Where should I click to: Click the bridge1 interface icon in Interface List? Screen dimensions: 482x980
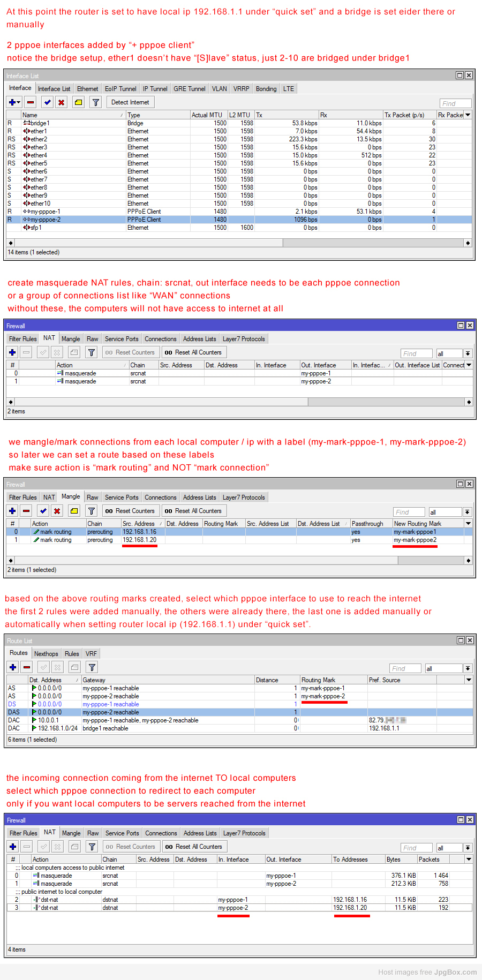click(26, 123)
